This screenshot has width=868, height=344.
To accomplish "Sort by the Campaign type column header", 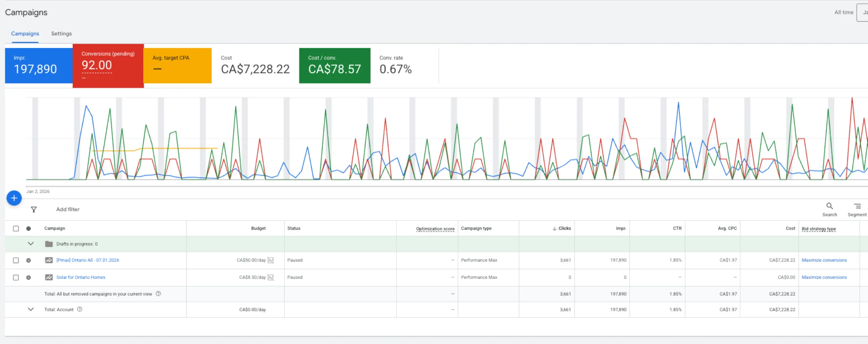I will tap(476, 228).
